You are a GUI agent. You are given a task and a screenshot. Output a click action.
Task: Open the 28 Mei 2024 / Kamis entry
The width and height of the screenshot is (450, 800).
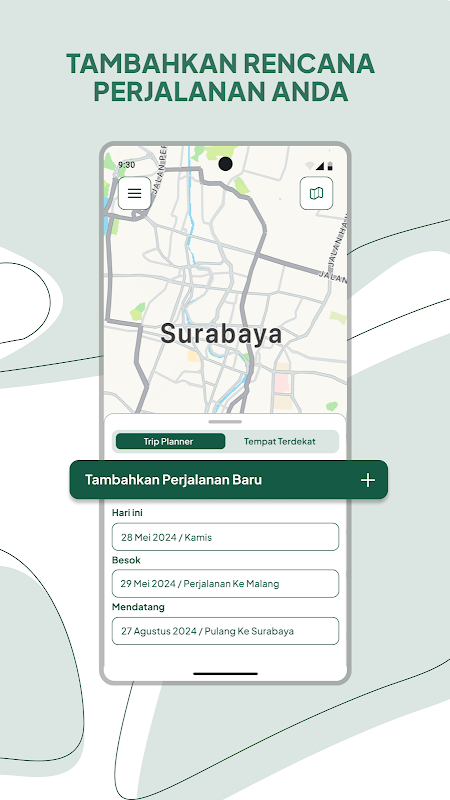pyautogui.click(x=225, y=537)
